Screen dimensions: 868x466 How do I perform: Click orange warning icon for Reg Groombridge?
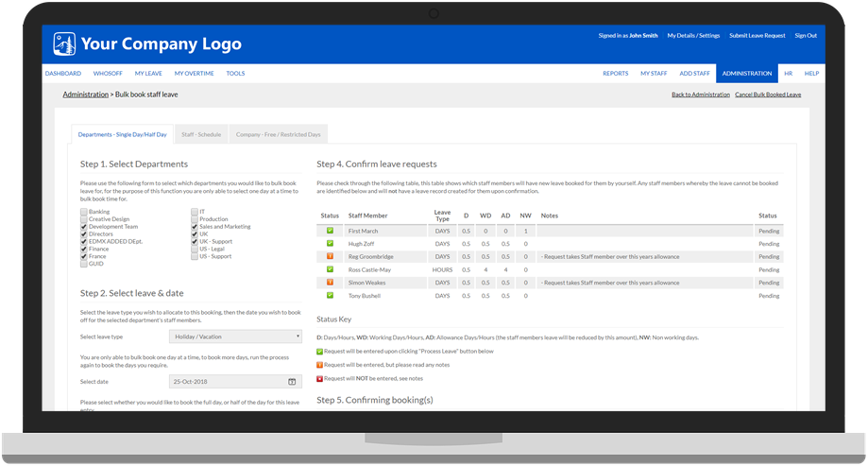pyautogui.click(x=330, y=256)
